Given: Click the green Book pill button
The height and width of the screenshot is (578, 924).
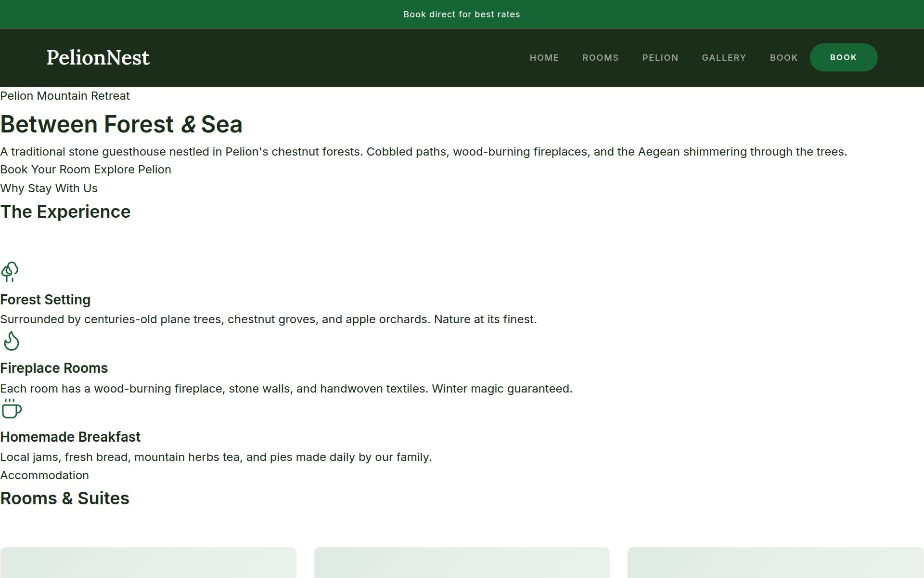Looking at the screenshot, I should (844, 57).
